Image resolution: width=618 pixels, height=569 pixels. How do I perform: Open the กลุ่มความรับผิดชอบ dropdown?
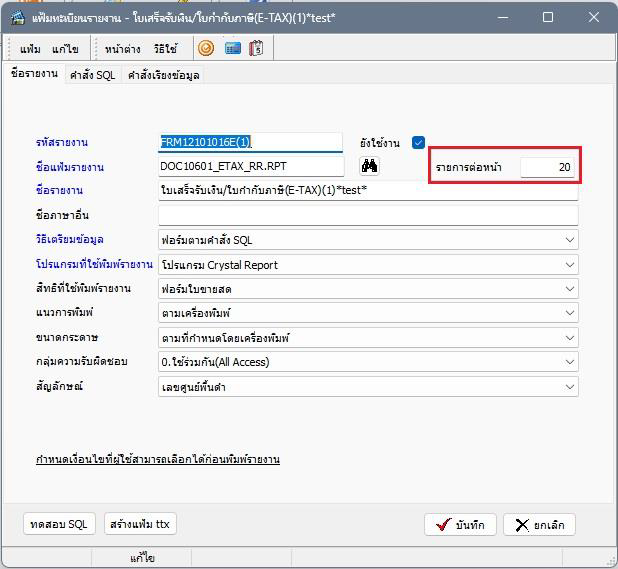coord(569,362)
